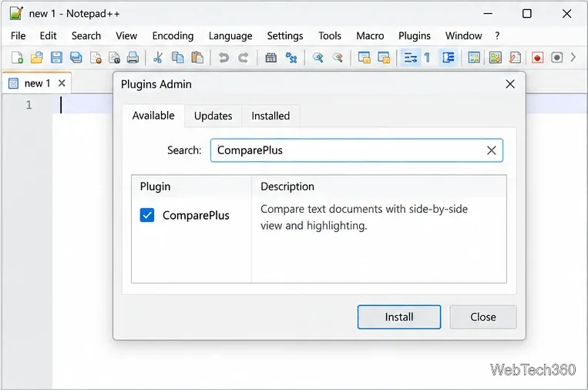
Task: Open the Settings menu
Action: click(285, 35)
